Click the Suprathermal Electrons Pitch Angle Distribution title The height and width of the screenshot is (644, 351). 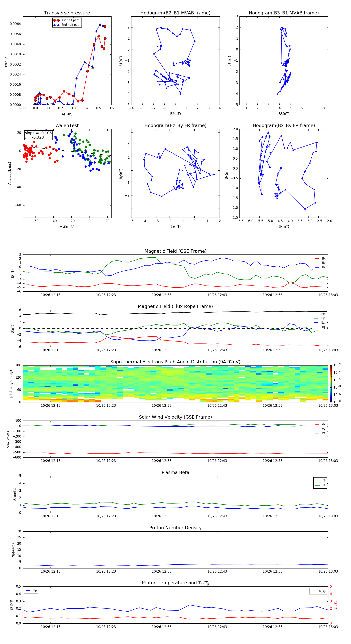pos(175,362)
